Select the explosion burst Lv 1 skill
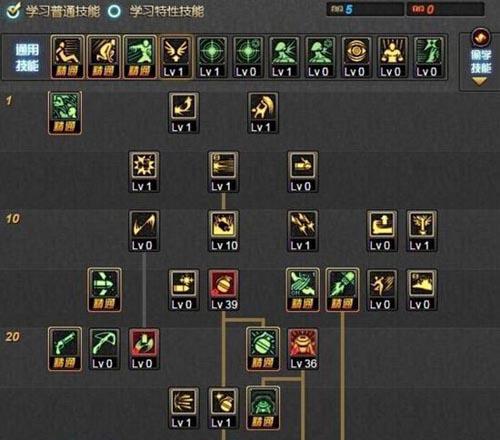Image resolution: width=500 pixels, height=440 pixels. (144, 172)
